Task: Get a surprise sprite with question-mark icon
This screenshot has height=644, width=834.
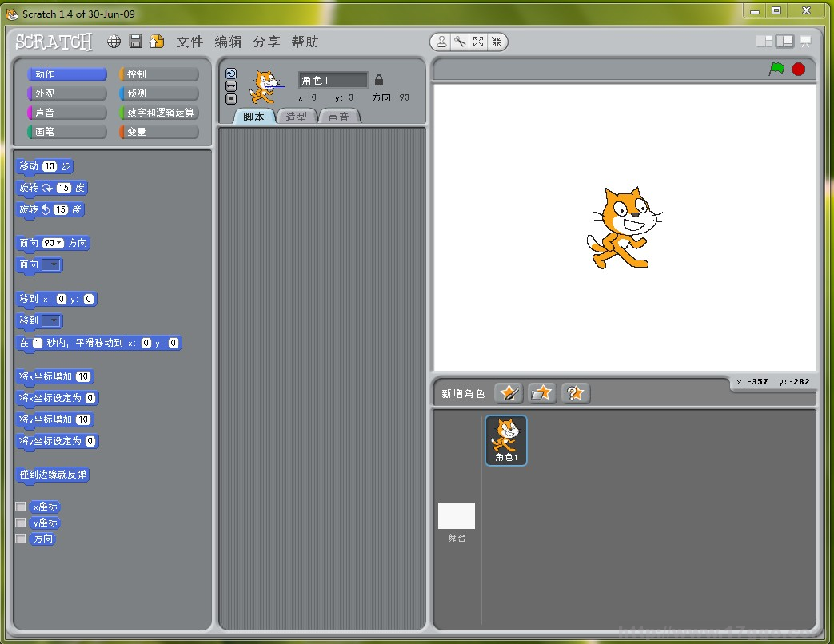Action: pos(576,393)
